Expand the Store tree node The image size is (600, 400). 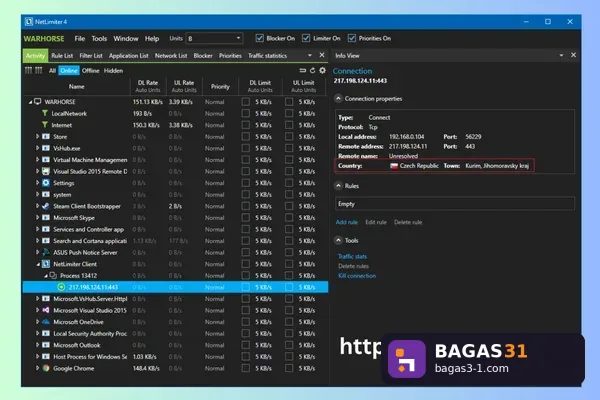click(38, 136)
